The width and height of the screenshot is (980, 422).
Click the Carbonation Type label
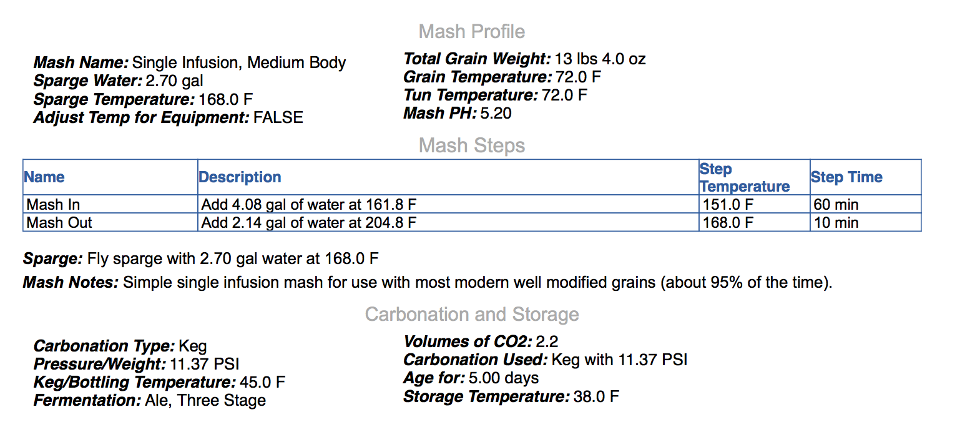(104, 346)
